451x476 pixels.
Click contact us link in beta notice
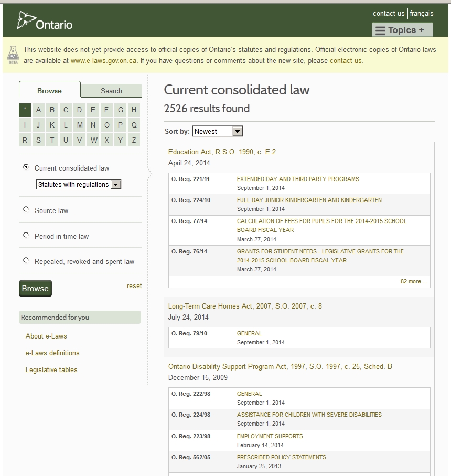tap(346, 61)
